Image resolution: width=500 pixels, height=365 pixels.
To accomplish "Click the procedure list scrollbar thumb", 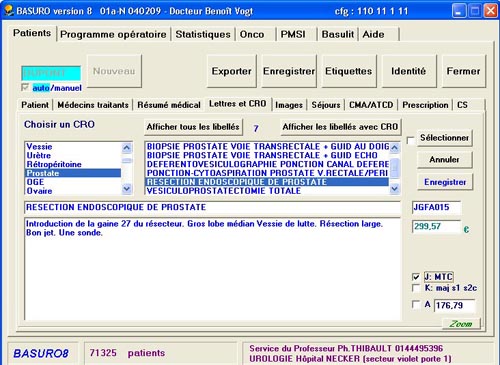I will pos(395,168).
